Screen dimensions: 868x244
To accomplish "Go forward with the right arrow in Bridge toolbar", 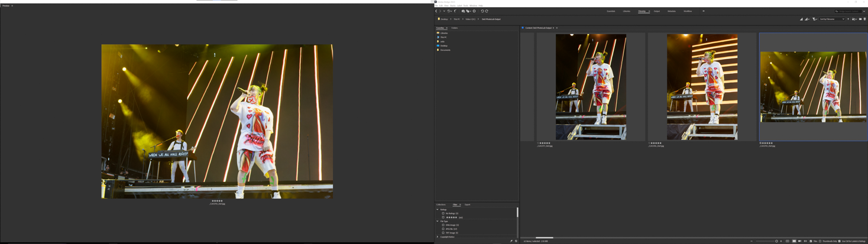I will (440, 11).
